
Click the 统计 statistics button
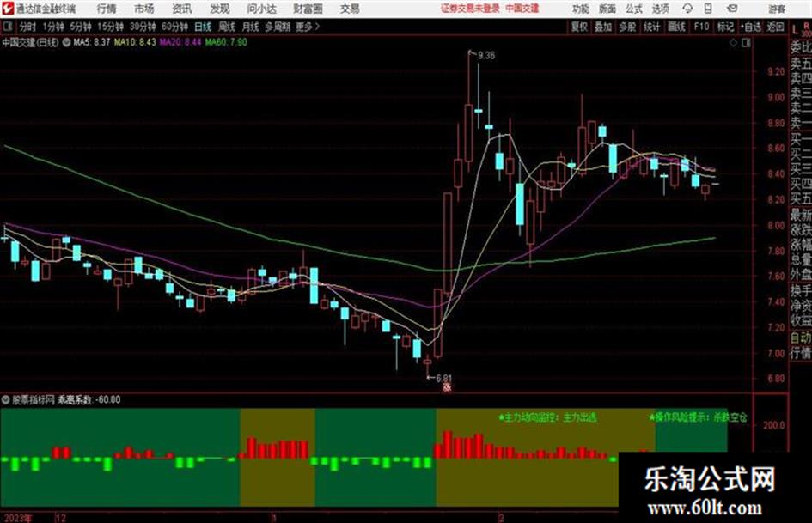651,27
